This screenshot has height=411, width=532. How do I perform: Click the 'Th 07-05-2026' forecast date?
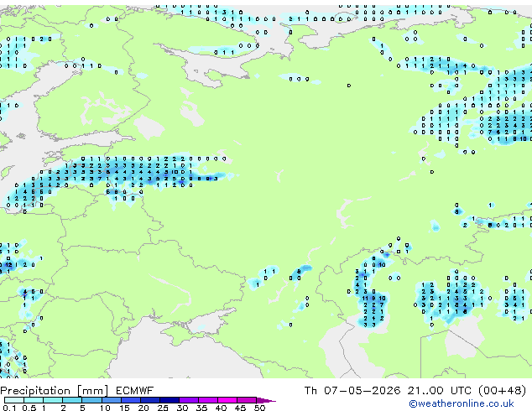point(352,391)
